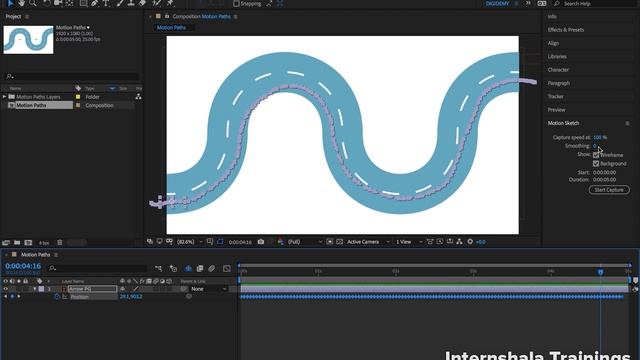
Task: Take a snapshot with the camera icon
Action: [x=261, y=242]
